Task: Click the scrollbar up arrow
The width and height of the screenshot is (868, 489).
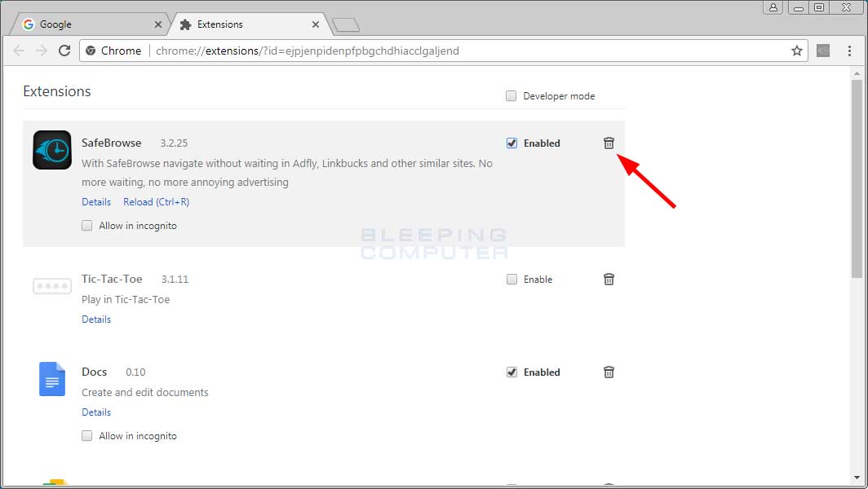Action: click(x=857, y=73)
